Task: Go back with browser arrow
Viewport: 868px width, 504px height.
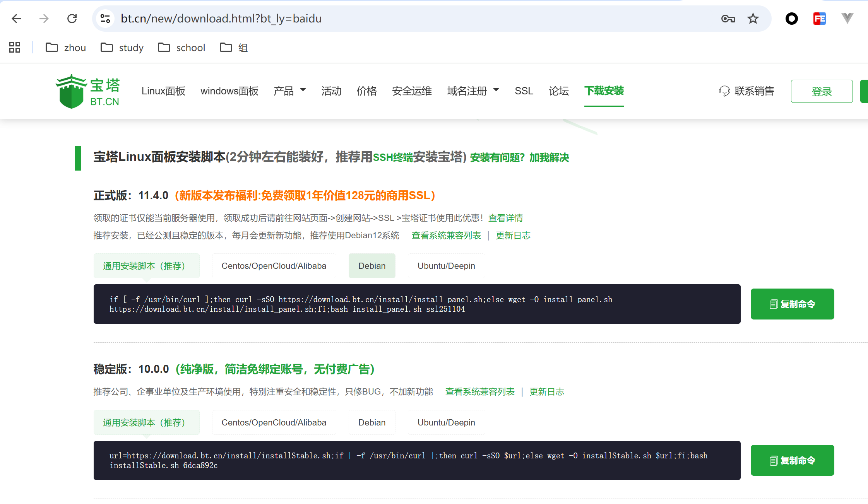Action: coord(16,19)
